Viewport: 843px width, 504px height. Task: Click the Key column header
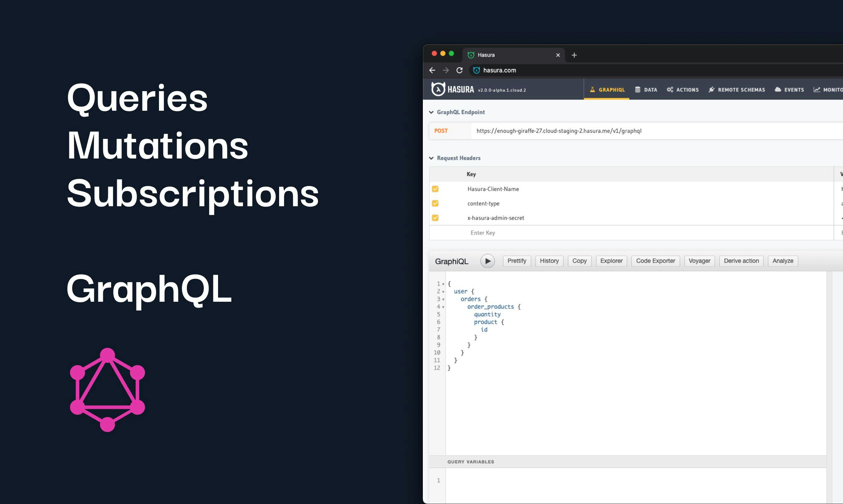pyautogui.click(x=471, y=174)
